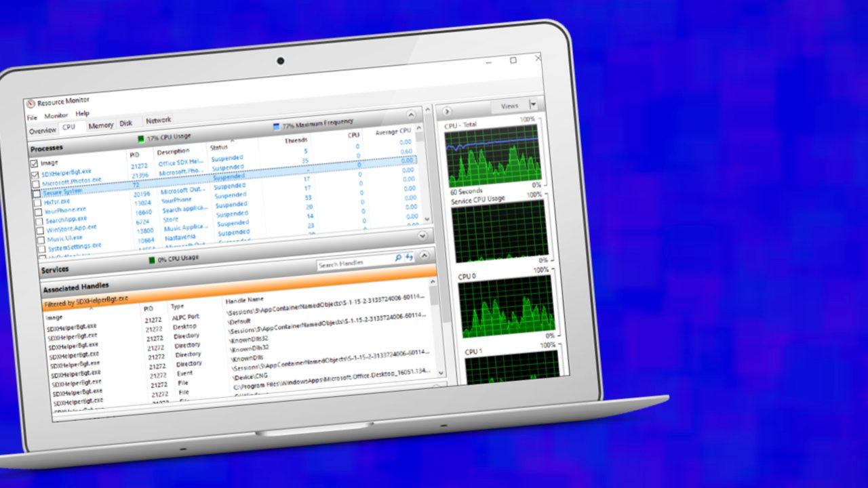Sort processes by Threads column header

click(296, 140)
